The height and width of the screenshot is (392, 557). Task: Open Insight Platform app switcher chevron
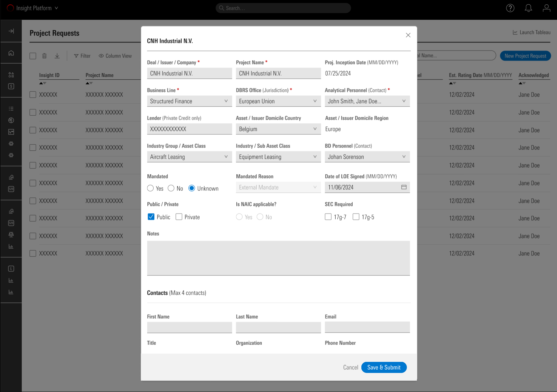[x=56, y=8]
